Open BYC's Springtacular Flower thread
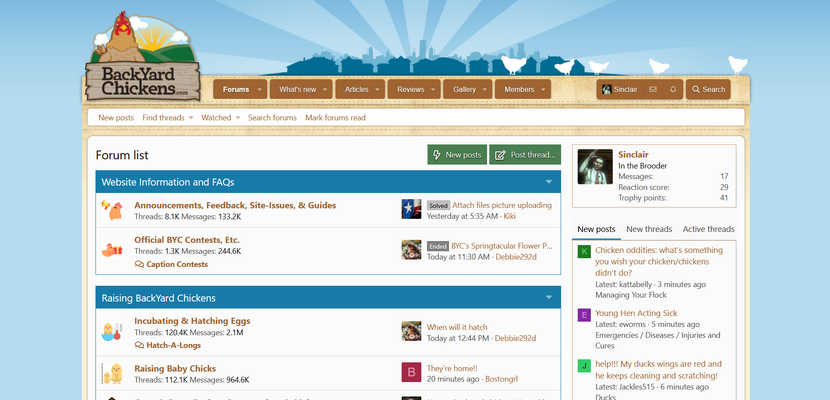The height and width of the screenshot is (400, 830). [x=502, y=246]
